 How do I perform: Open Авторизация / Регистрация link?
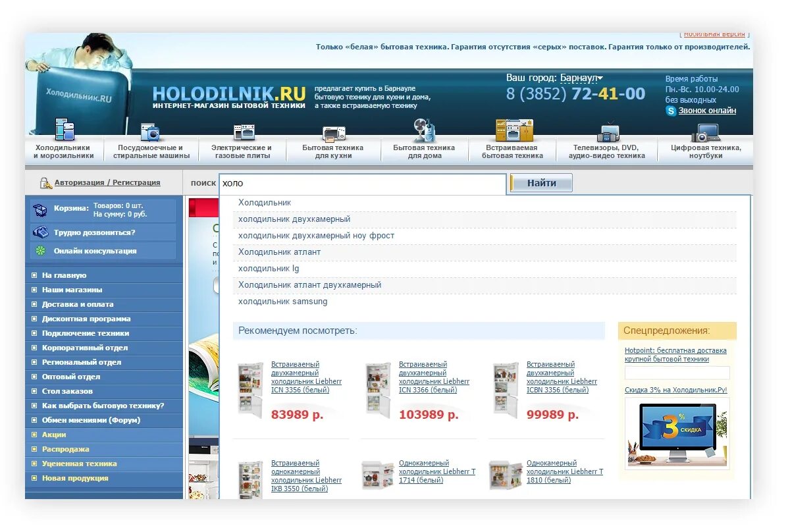pyautogui.click(x=107, y=182)
